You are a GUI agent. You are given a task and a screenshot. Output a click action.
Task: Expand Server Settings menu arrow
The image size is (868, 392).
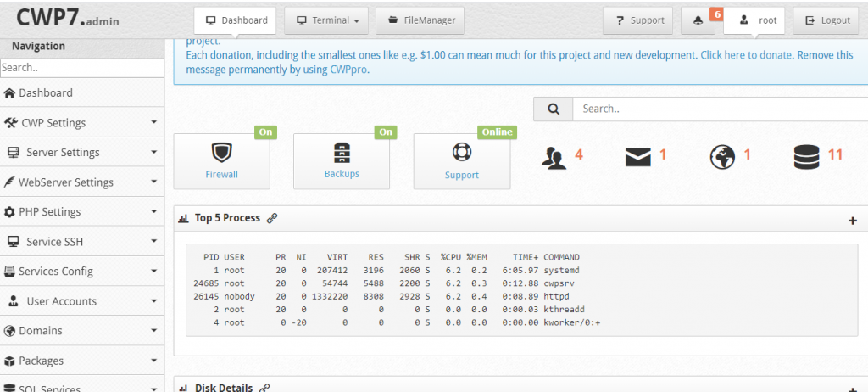click(154, 152)
